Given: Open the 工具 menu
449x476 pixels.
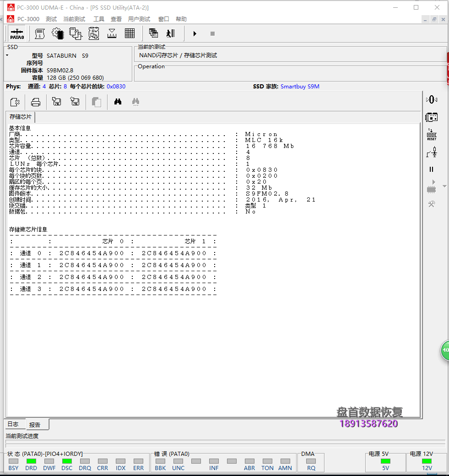Looking at the screenshot, I should coord(98,19).
